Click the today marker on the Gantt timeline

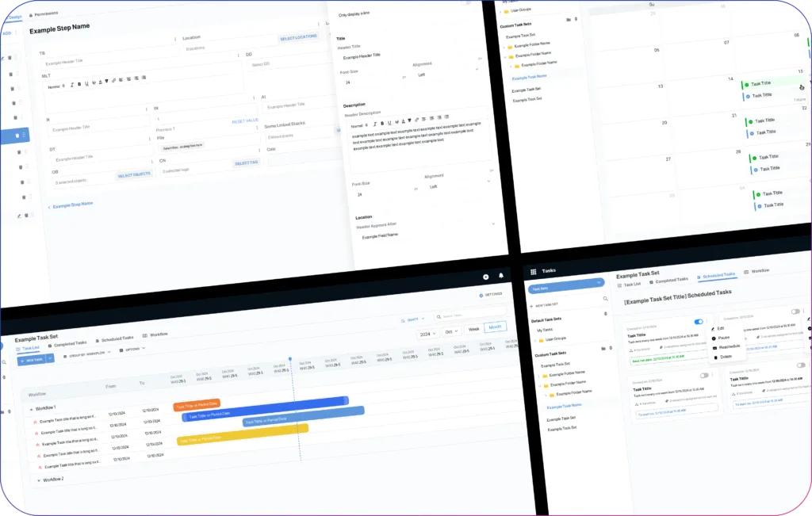[x=290, y=359]
